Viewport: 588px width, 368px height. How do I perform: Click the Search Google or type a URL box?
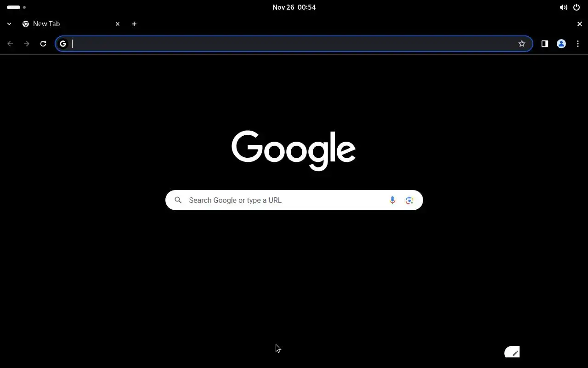pyautogui.click(x=294, y=200)
